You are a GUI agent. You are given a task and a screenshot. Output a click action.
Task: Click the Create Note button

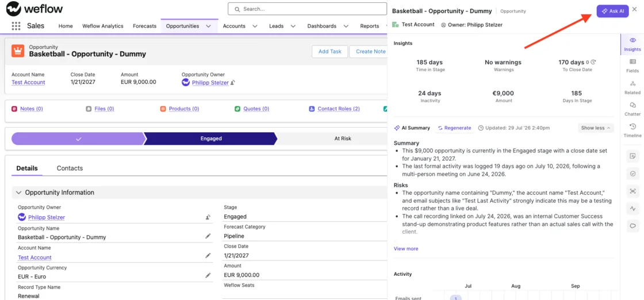[369, 51]
